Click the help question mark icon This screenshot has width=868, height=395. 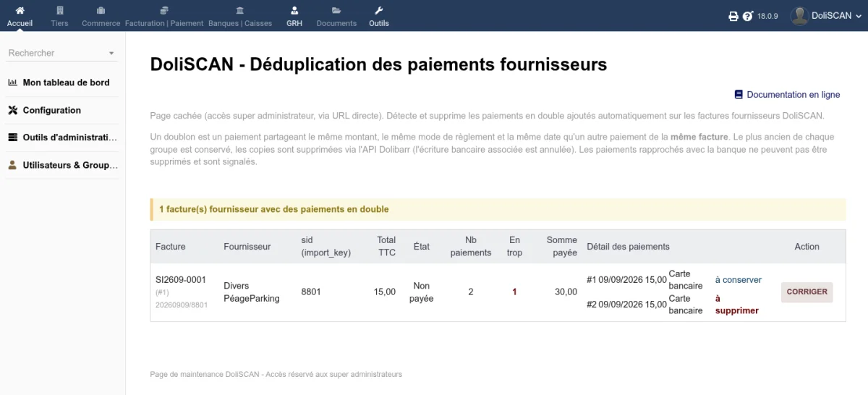point(748,16)
